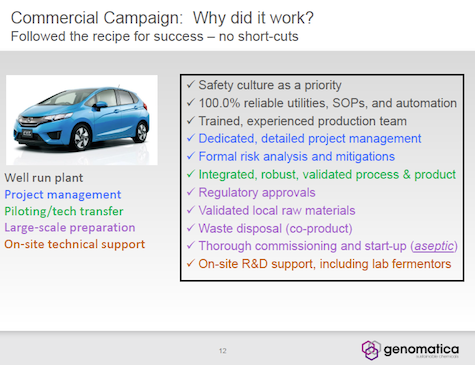This screenshot has height=365, width=475.
Task: Click orange checkmark beside "On-site R&D support"
Action: click(x=191, y=263)
